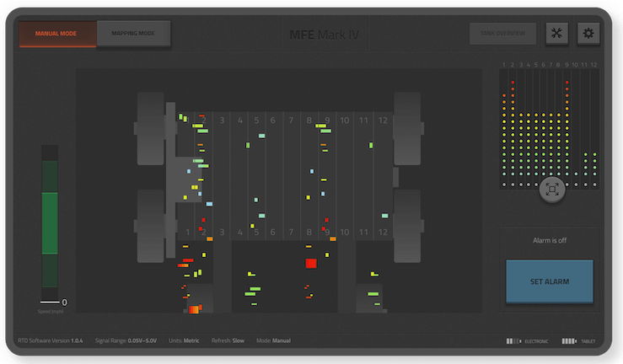Click top-row channel 7 label on scanner map
Image resolution: width=623 pixels, height=364 pixels.
pos(291,120)
